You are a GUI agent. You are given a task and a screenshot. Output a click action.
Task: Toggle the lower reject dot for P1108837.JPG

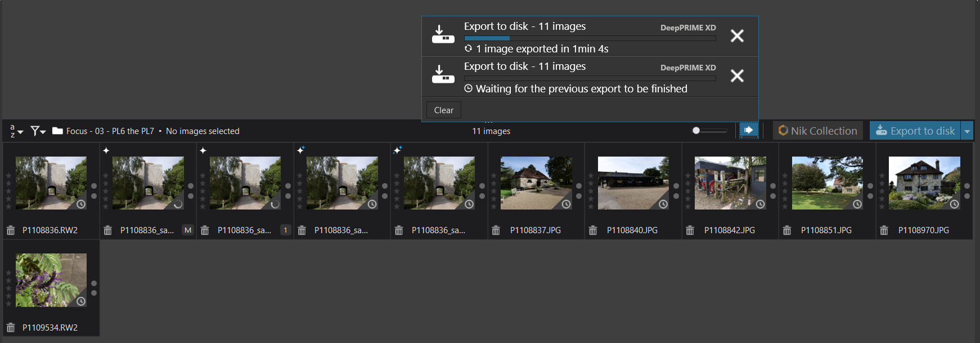pyautogui.click(x=579, y=196)
